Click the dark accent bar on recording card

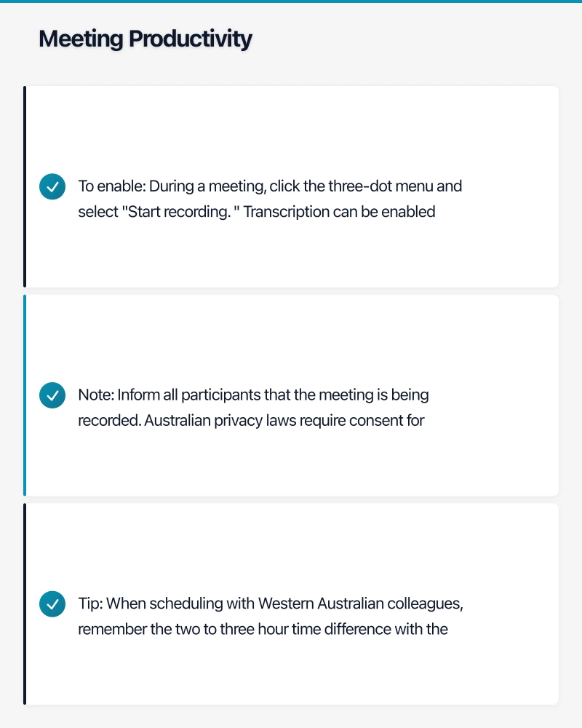[25, 186]
